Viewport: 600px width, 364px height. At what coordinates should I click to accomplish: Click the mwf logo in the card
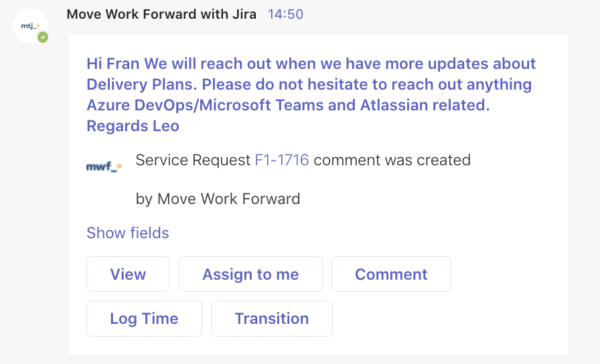104,166
